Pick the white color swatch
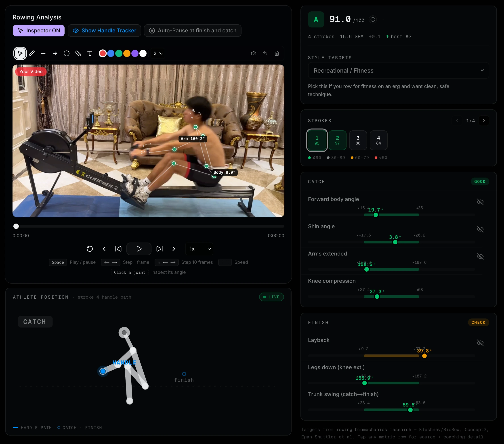 (143, 53)
